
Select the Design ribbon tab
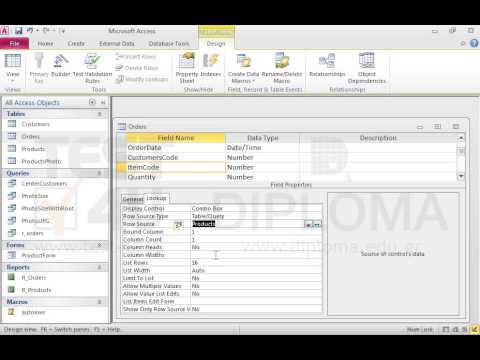point(216,44)
